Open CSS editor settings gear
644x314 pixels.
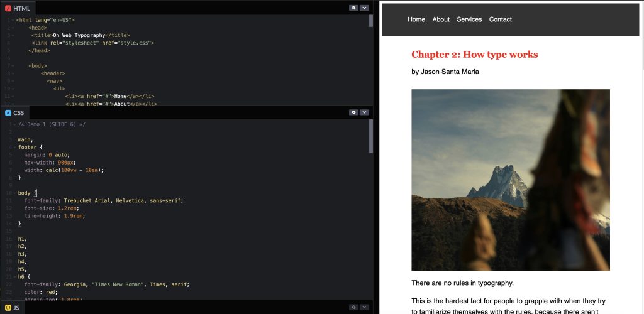coord(353,112)
